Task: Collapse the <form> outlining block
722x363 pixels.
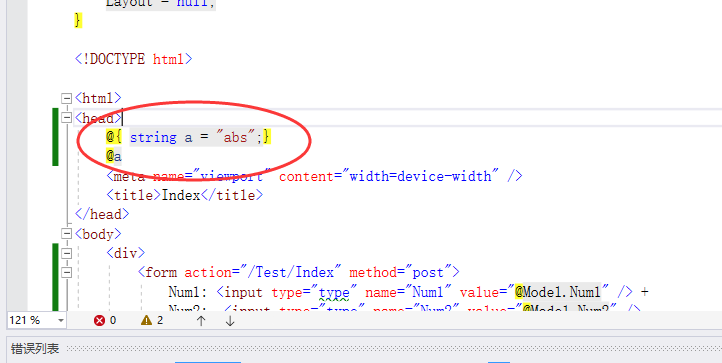Action: click(66, 272)
